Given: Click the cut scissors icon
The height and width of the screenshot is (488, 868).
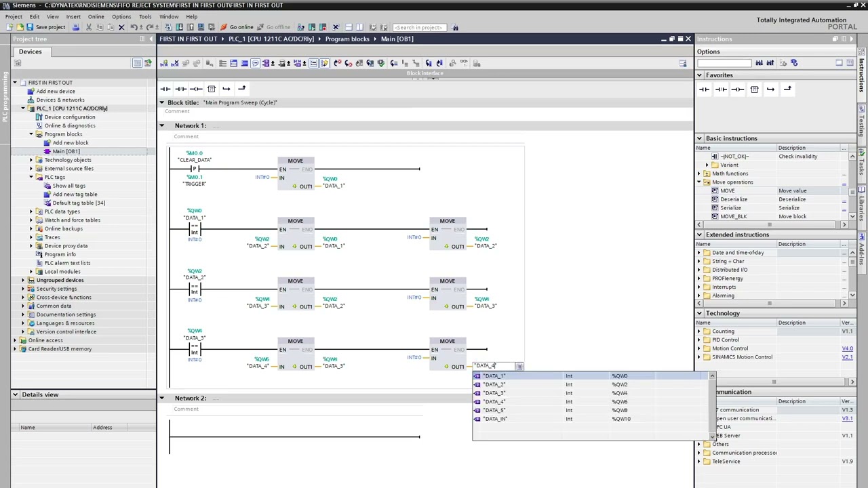Looking at the screenshot, I should click(88, 27).
